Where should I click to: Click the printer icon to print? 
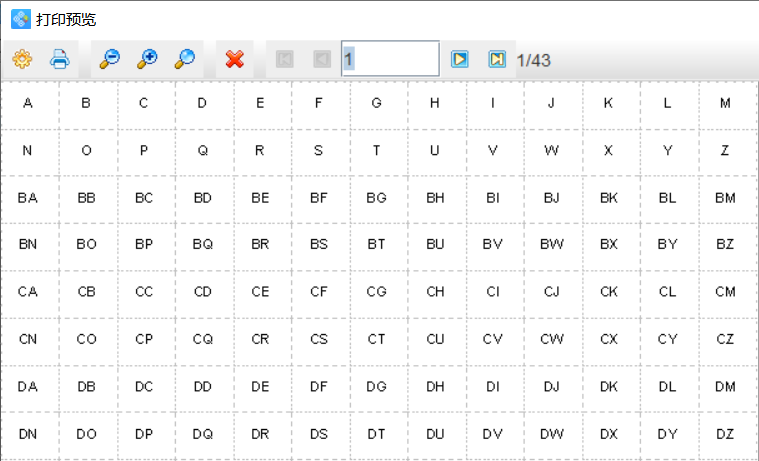coord(60,59)
